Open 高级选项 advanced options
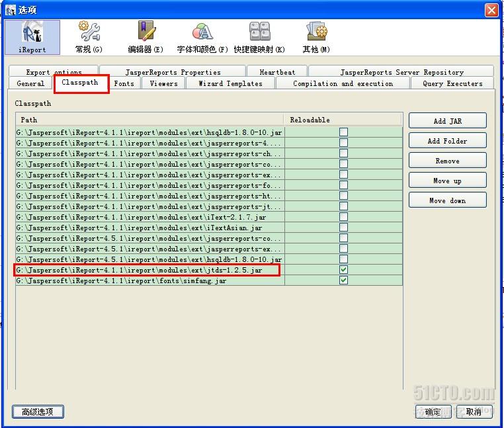Screen dimensions: 504x428 coord(38,411)
